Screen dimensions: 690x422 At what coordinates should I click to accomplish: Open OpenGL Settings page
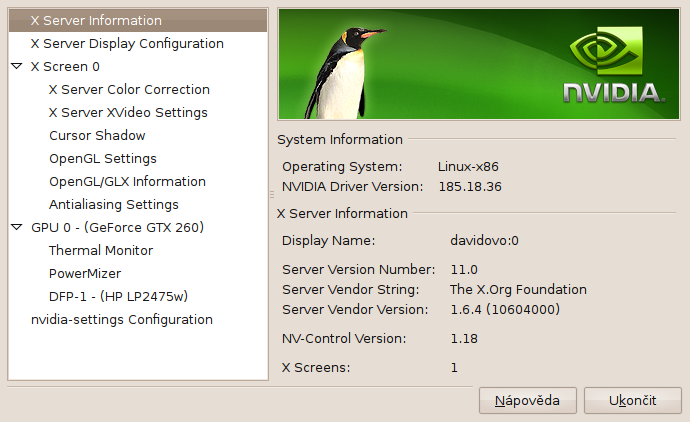tap(103, 158)
